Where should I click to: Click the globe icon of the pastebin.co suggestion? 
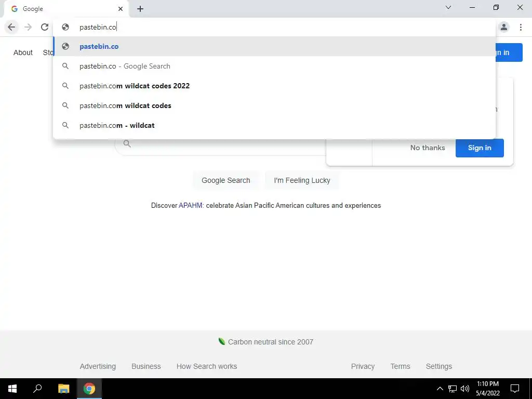[x=65, y=46]
